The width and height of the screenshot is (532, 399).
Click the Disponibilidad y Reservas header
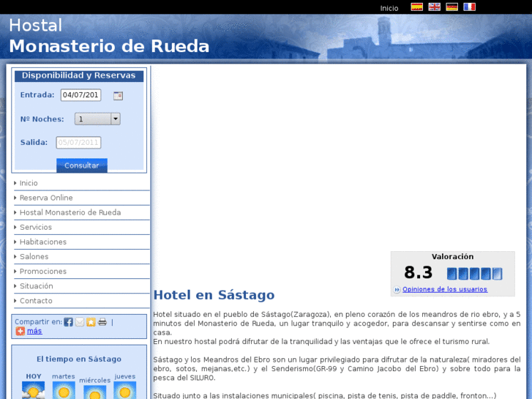click(79, 75)
